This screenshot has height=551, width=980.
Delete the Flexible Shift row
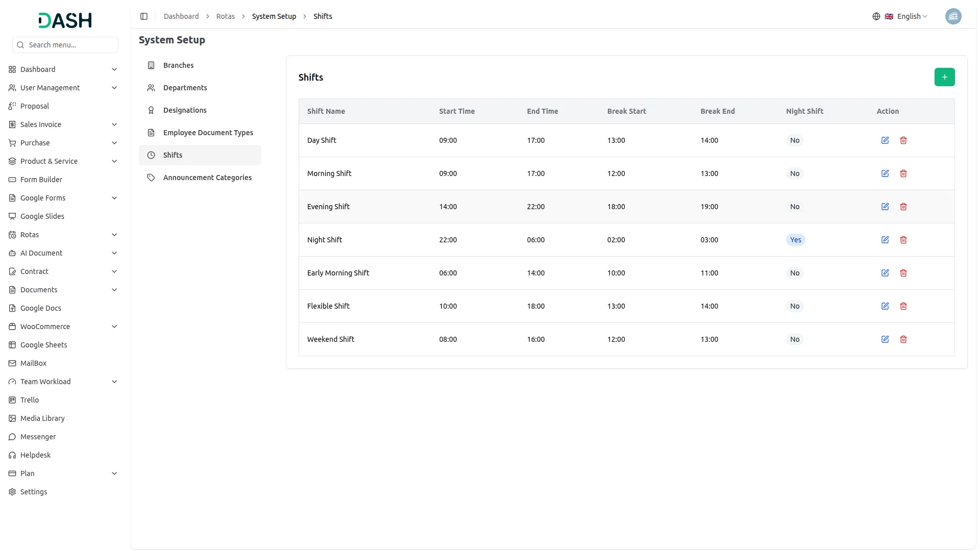click(x=903, y=306)
